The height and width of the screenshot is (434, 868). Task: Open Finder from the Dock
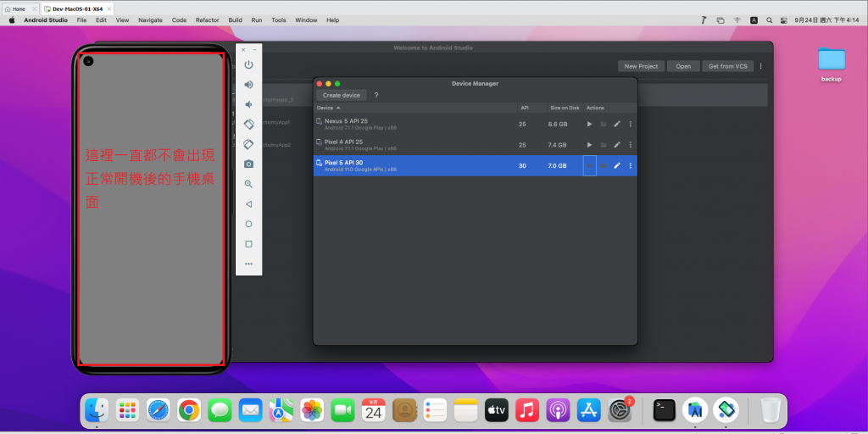point(97,410)
